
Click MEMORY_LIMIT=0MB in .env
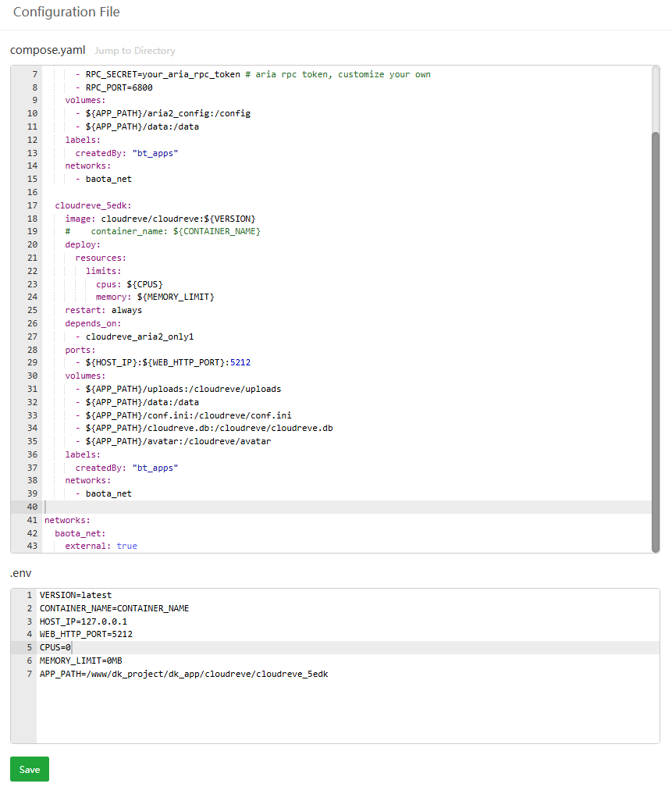(81, 661)
